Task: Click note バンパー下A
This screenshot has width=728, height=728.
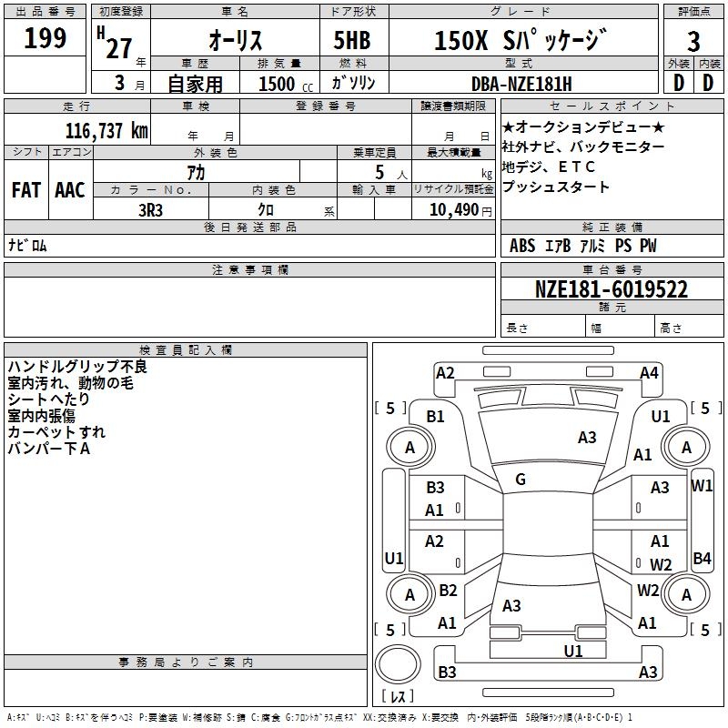Action: (x=48, y=449)
